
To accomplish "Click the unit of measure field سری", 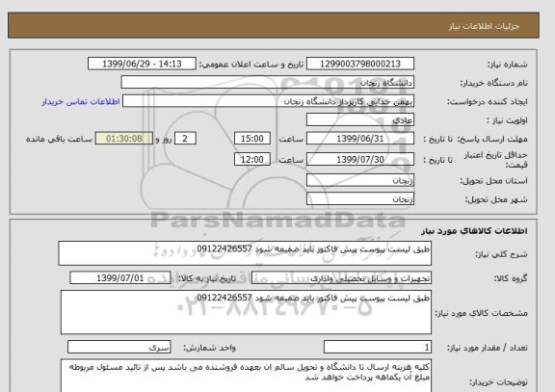I will (119, 347).
